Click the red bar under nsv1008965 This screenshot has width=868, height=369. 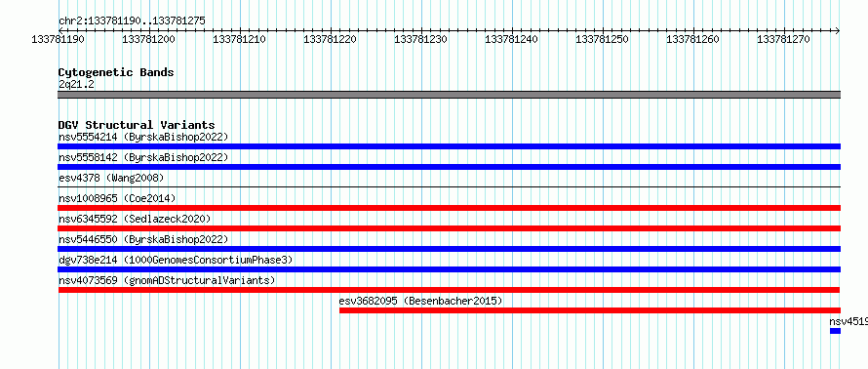click(x=449, y=208)
